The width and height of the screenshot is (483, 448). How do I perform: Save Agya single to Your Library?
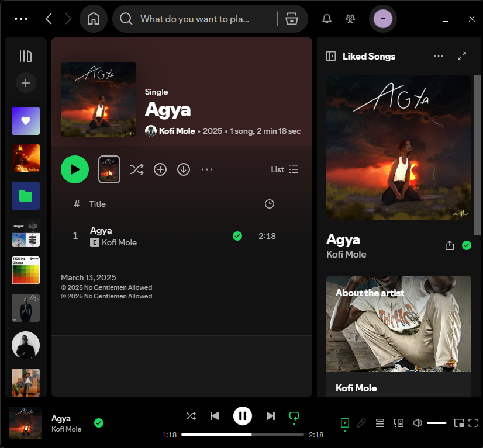160,169
